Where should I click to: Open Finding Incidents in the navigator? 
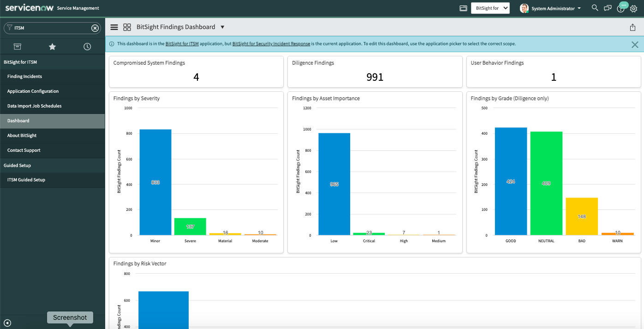(x=24, y=77)
